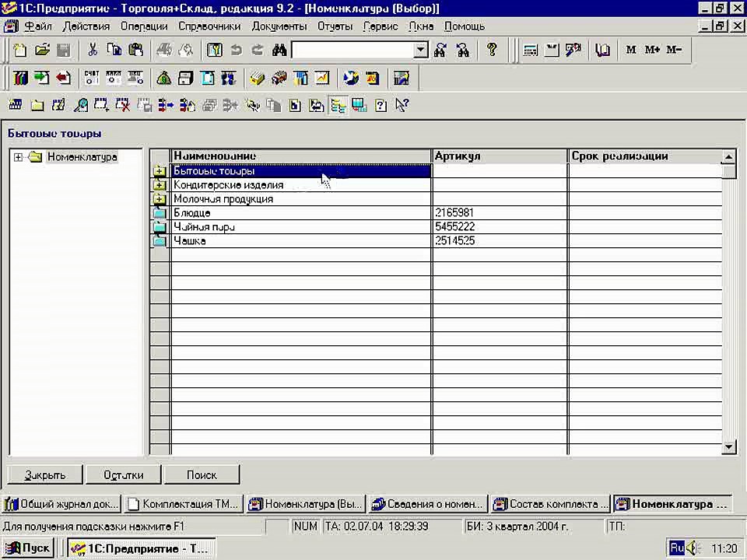Click the Ru language indicator in tray
Screen dimensions: 747x560
(676, 548)
